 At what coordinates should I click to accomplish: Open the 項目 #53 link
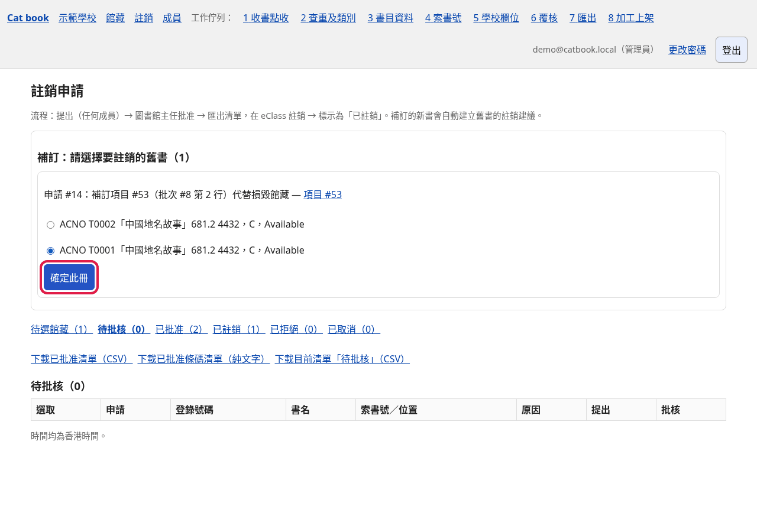pos(322,194)
